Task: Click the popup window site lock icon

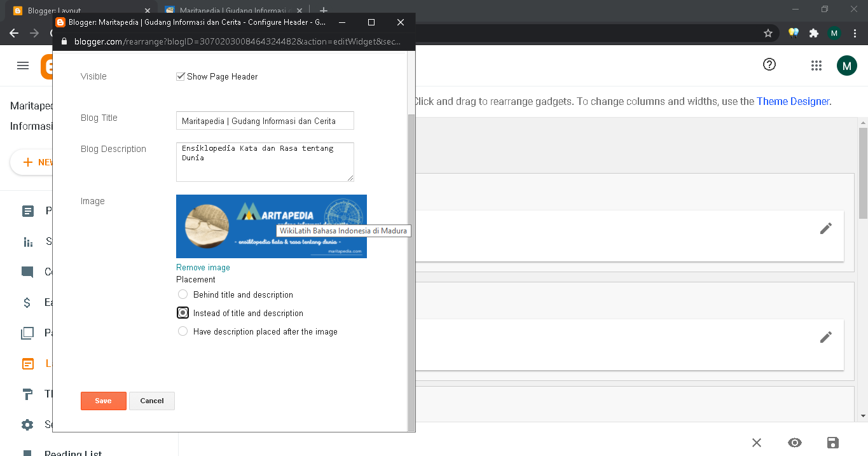Action: point(64,41)
